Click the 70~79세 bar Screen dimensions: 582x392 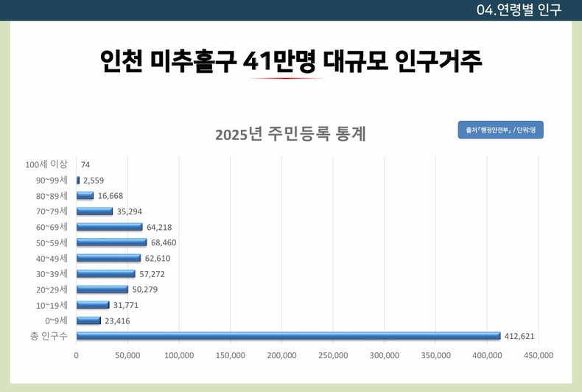(94, 211)
